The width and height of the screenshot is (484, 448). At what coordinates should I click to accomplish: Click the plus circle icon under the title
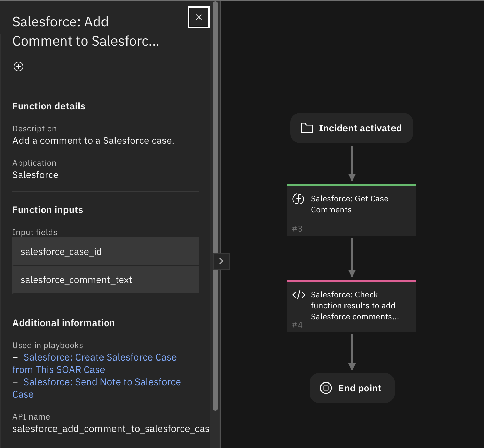19,67
